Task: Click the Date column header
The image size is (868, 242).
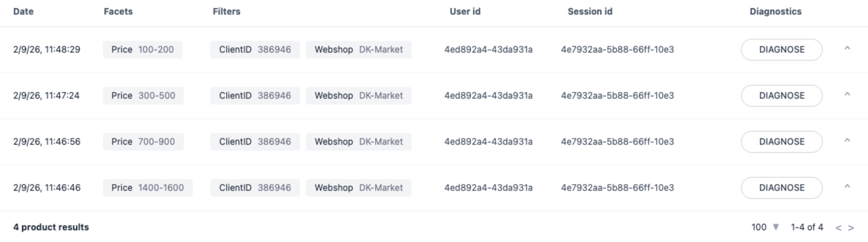Action: pyautogui.click(x=23, y=12)
